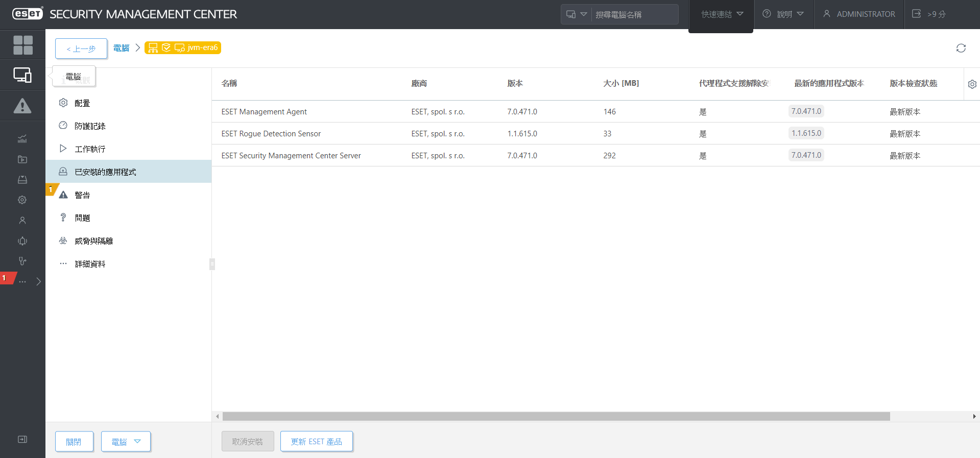Sort by the 版本檢查狀態 column header

pos(914,83)
